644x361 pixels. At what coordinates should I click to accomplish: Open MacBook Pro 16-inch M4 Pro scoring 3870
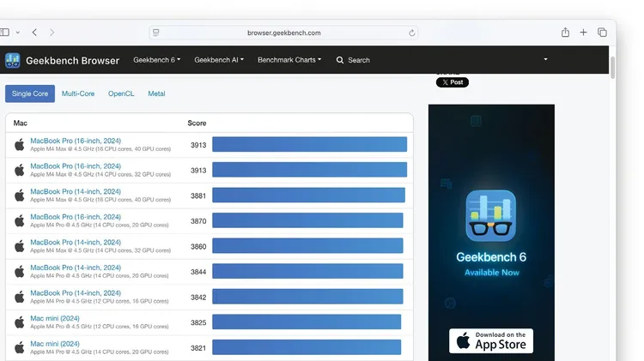pos(76,217)
